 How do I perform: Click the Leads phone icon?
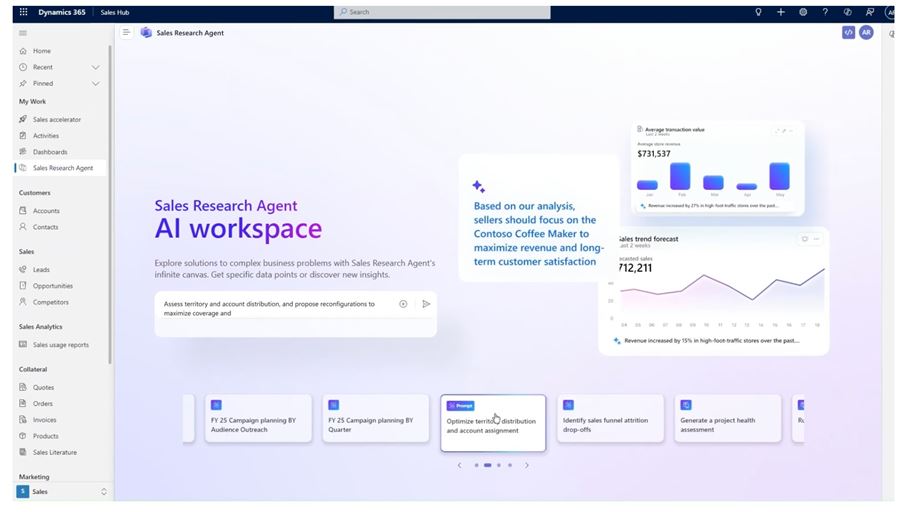pos(23,269)
